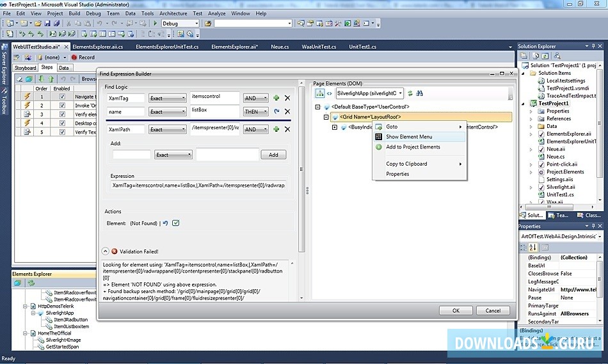
Task: Switch to ElementsExplorerUnitTest.cs tab
Action: (x=167, y=47)
